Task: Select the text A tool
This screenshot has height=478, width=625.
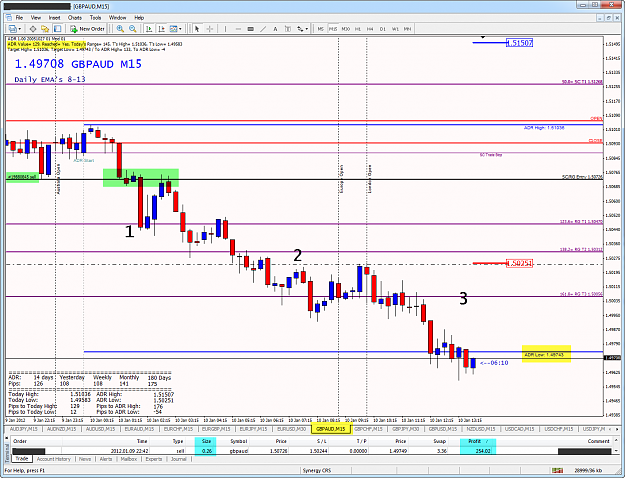Action: coord(275,29)
